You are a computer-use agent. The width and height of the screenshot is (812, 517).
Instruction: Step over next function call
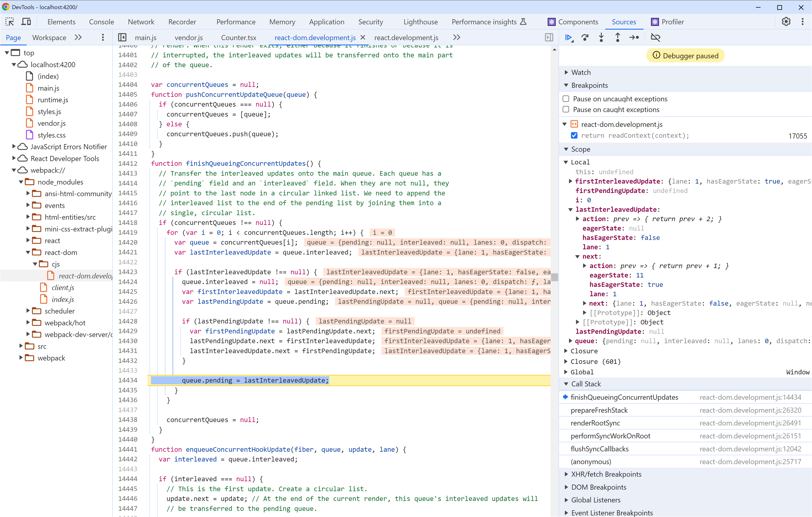pos(585,37)
